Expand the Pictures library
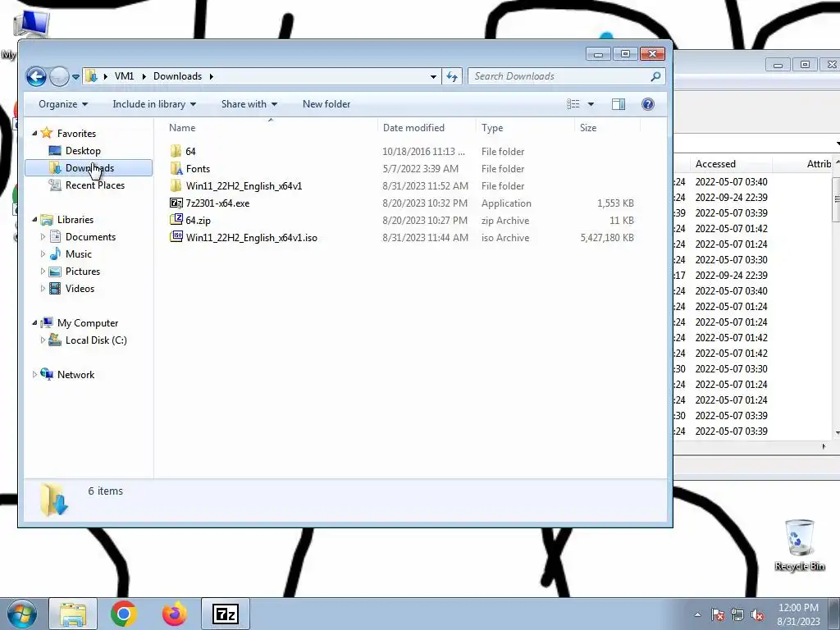This screenshot has width=840, height=630. (x=43, y=271)
